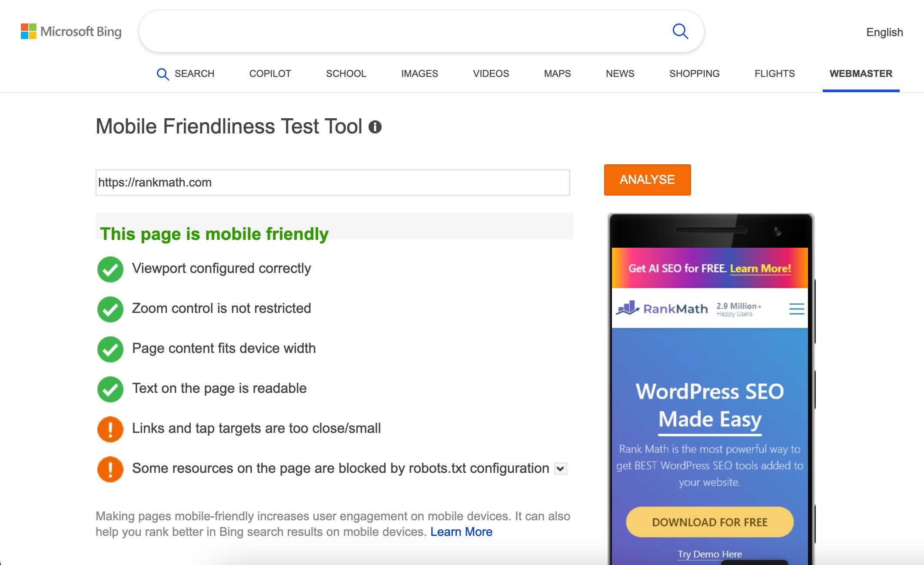
Task: Click the MAPS navigation item
Action: click(557, 74)
